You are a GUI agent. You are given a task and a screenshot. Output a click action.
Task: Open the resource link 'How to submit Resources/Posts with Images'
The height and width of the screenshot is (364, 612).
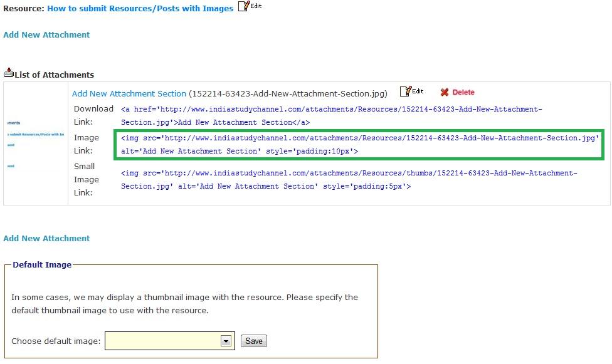pos(140,9)
